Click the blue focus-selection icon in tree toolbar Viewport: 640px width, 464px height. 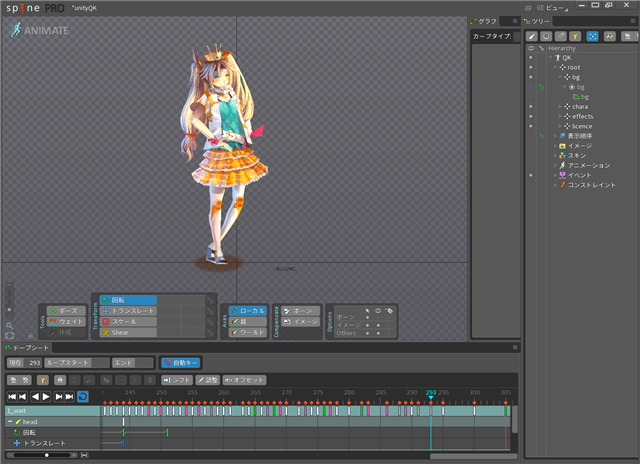click(592, 36)
